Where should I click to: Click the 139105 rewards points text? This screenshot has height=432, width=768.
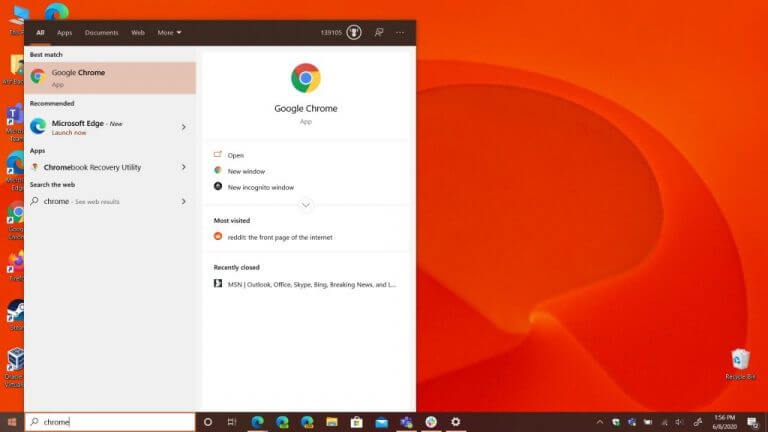(x=331, y=32)
